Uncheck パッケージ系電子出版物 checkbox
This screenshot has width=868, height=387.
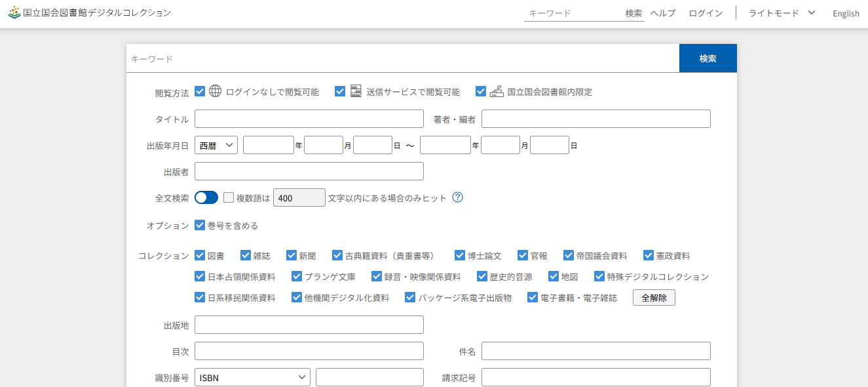click(x=411, y=297)
